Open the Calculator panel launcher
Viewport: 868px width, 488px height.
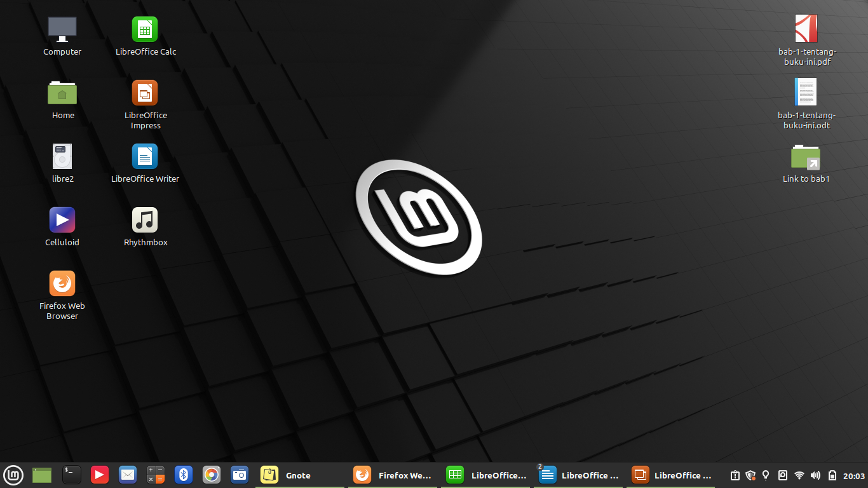pos(156,475)
